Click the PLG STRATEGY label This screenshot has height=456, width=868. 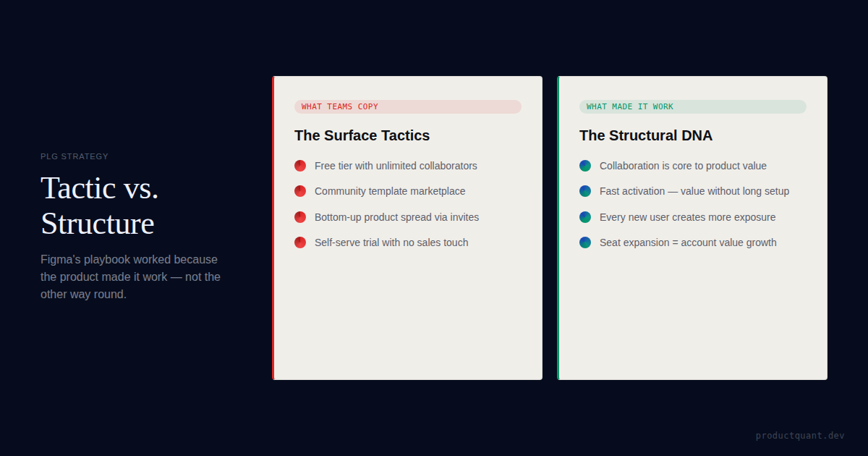point(75,156)
